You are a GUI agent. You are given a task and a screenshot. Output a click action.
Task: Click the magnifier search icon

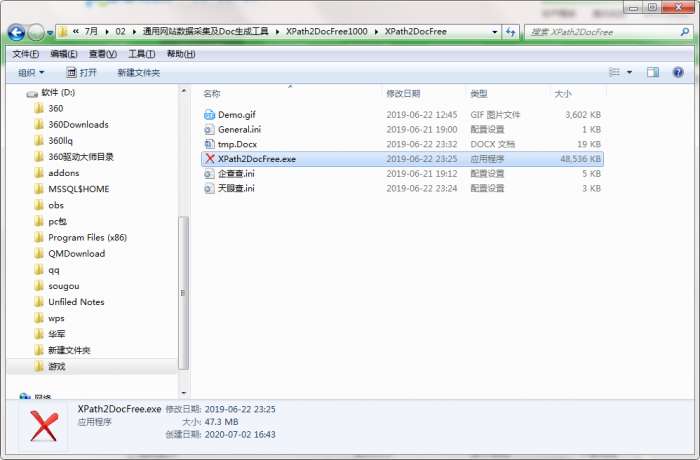[685, 32]
